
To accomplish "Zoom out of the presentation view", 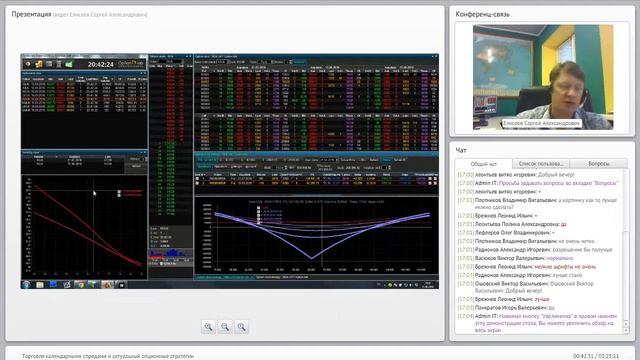I will click(225, 327).
